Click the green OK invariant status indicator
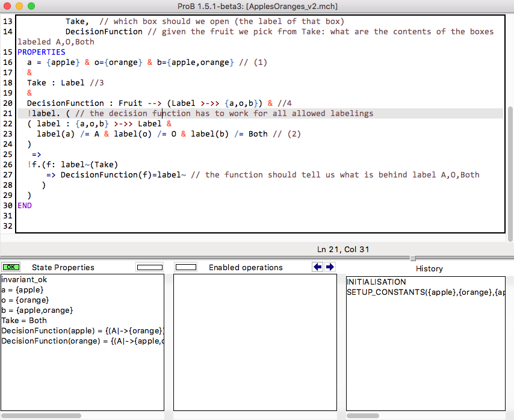Viewport: 514px width, 420px height. (11, 267)
